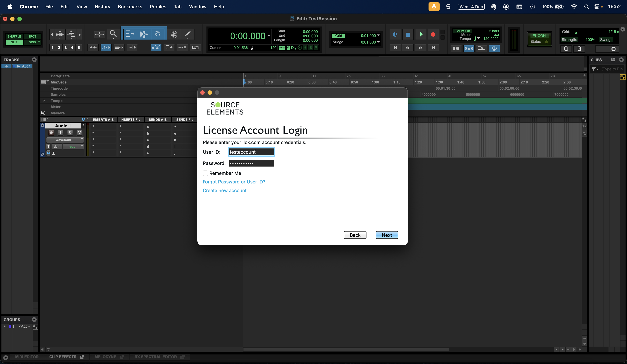Viewport: 627px width, 364px height.
Task: Mute the Audio 1 track
Action: (x=79, y=133)
